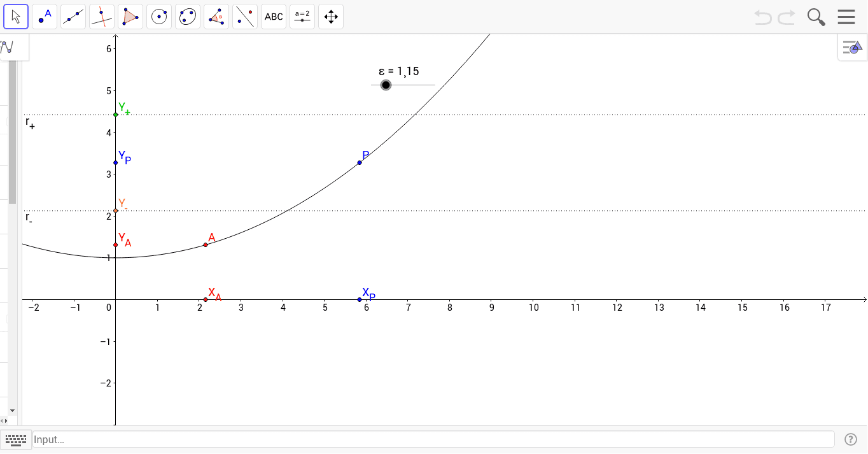
Task: Open the virtual keyboard button
Action: point(15,439)
